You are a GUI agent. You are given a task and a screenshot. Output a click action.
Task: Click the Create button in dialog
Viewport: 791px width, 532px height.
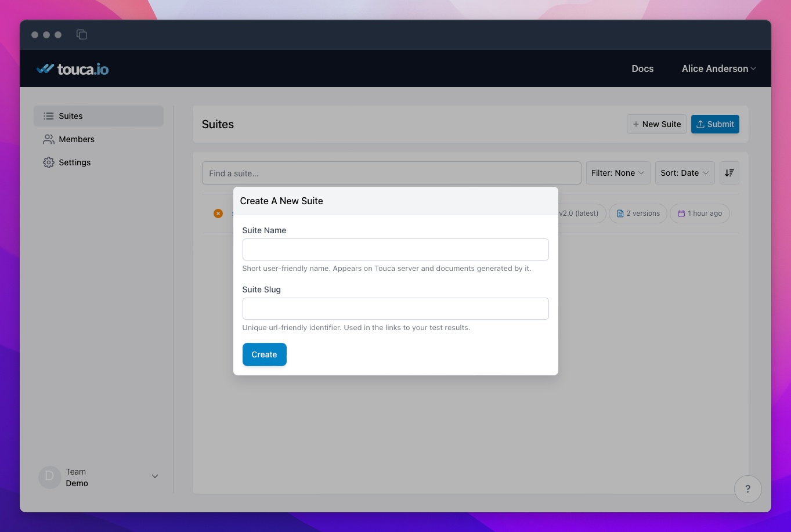[264, 354]
